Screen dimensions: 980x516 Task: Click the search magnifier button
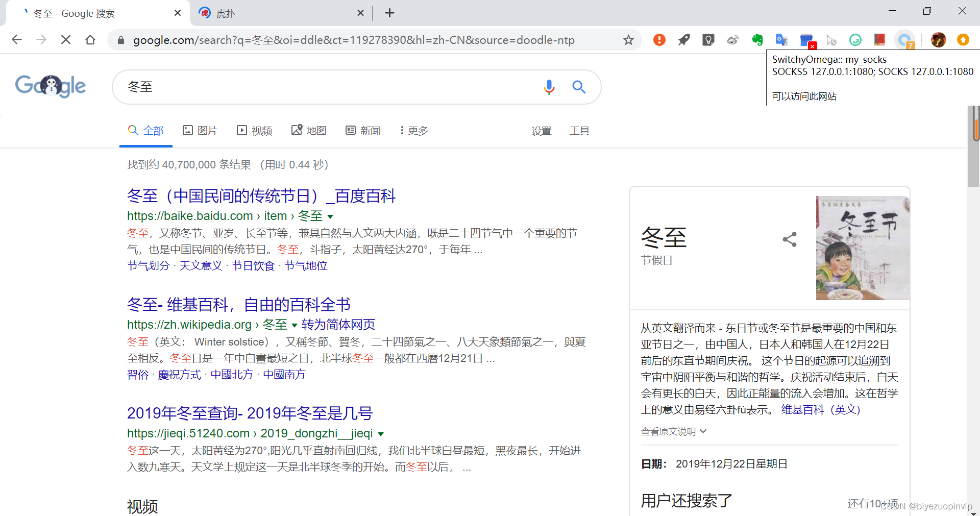[x=579, y=87]
